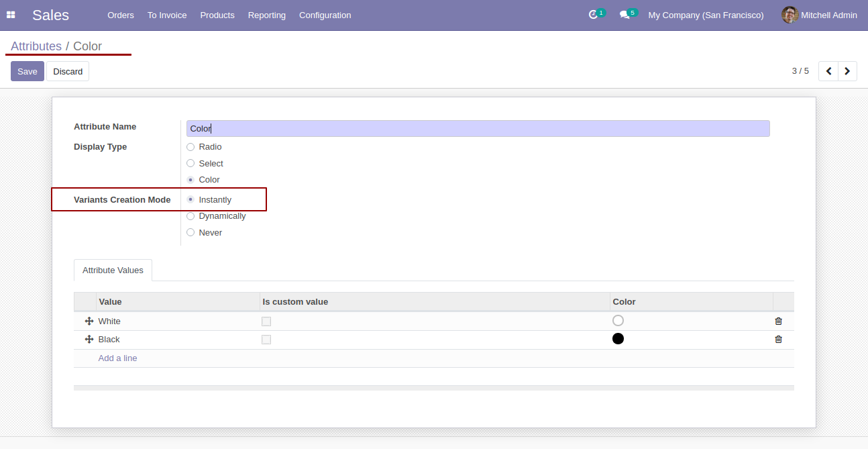Screen dimensions: 868x449
Task: Pick the White color swatch
Action: 618,321
